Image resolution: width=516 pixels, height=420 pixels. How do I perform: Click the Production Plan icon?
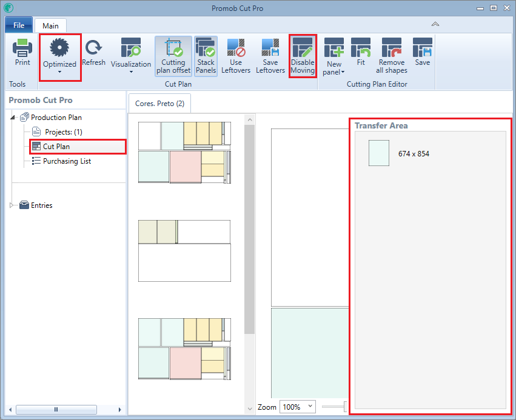tap(24, 117)
